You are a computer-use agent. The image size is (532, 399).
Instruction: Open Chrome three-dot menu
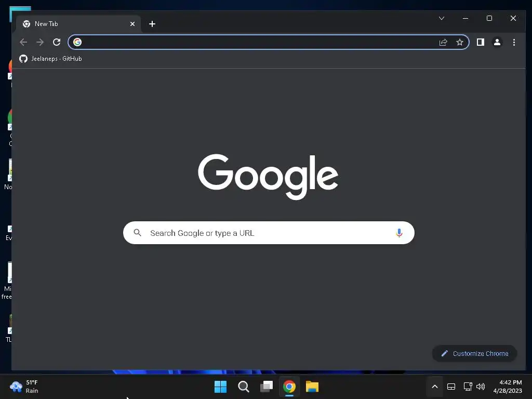[x=514, y=42]
